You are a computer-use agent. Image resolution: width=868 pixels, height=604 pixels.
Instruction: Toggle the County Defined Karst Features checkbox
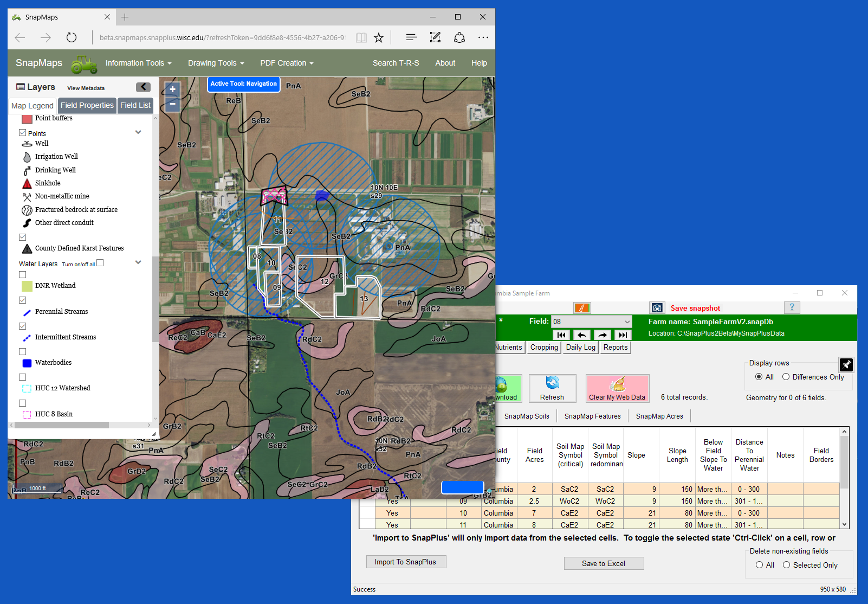pos(22,237)
